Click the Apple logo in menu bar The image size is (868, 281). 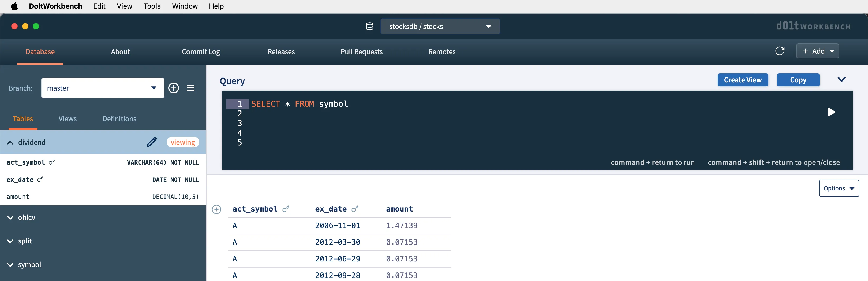click(14, 6)
